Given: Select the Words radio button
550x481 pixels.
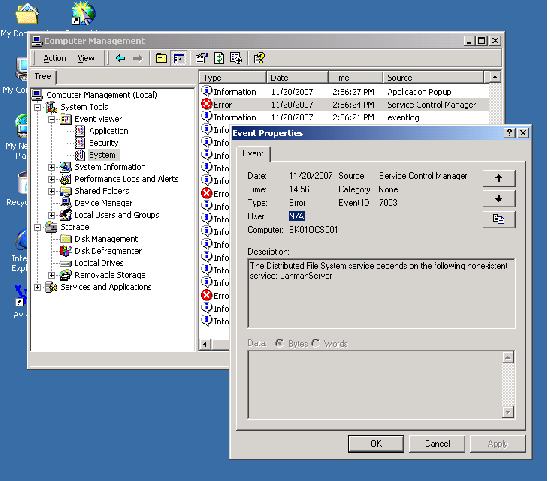Looking at the screenshot, I should pos(316,343).
